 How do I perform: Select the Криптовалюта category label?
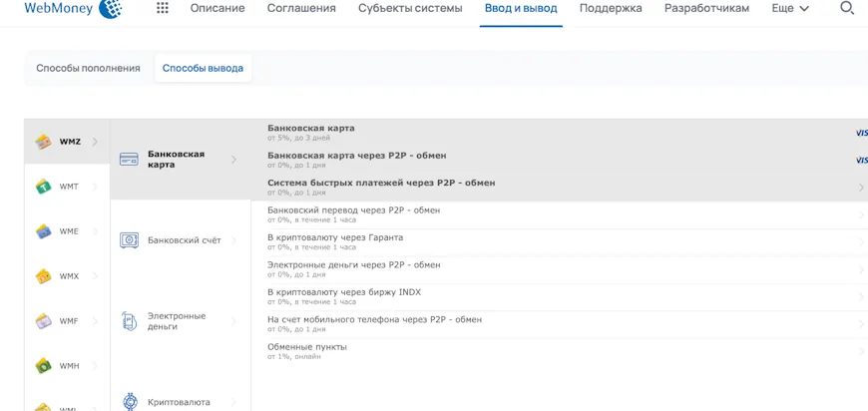click(x=179, y=402)
